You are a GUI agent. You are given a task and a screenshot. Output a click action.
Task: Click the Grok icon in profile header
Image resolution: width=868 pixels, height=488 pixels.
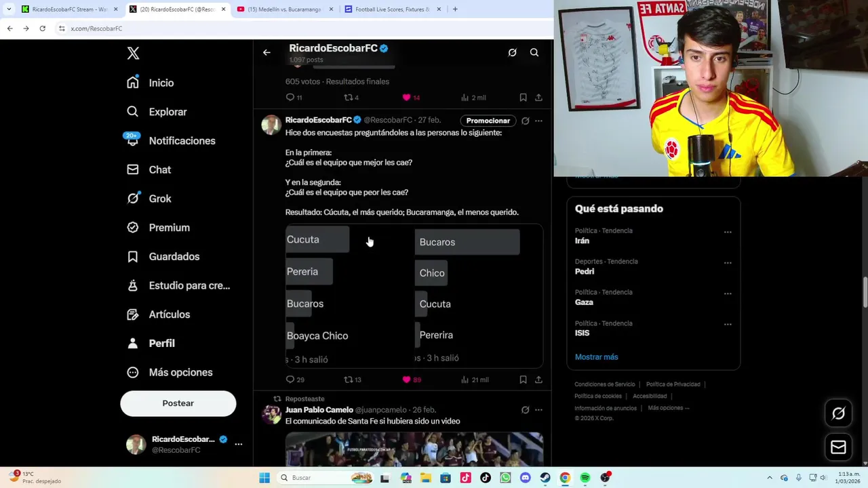coord(513,53)
